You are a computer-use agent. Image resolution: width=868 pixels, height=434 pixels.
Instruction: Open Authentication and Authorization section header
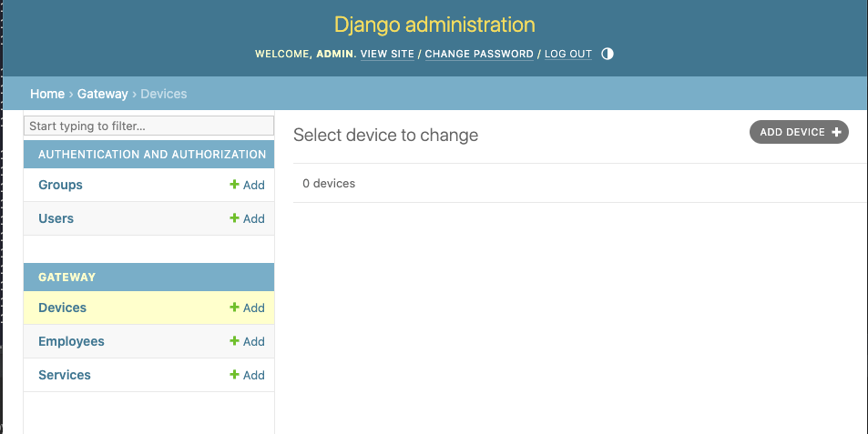[152, 155]
